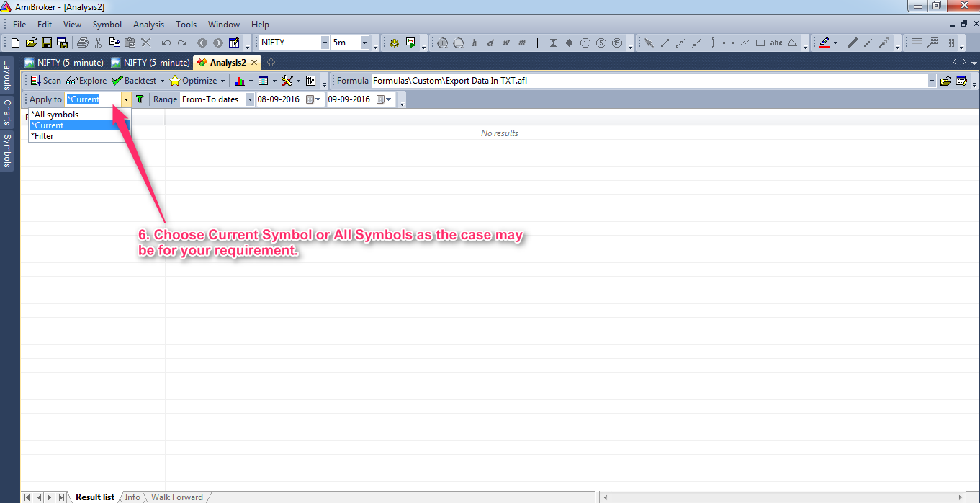Cut with the scissors icon
Screen dimensions: 980x503
[x=99, y=43]
